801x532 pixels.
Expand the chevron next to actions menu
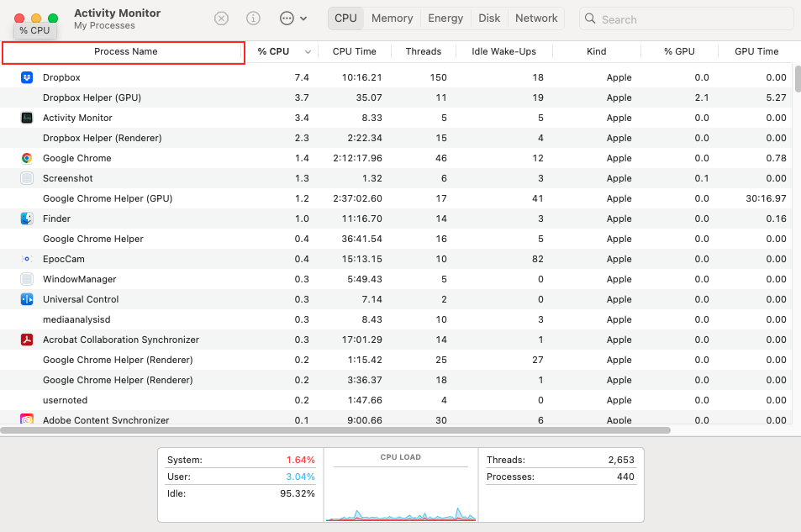[x=303, y=18]
